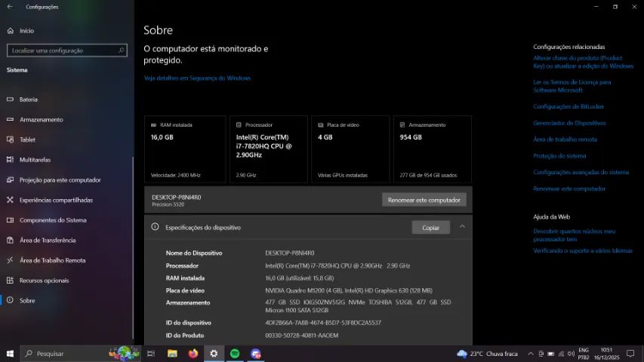
Task: Click Gerenciador de Dispositivos link
Action: 569,123
